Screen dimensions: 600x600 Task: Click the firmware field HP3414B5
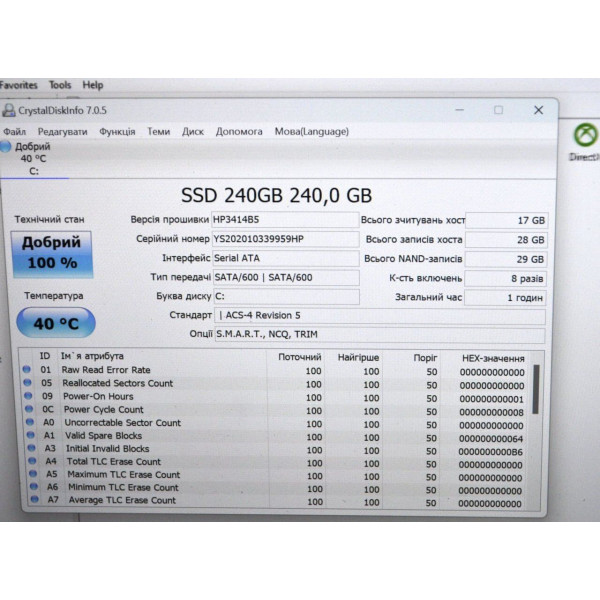point(285,220)
